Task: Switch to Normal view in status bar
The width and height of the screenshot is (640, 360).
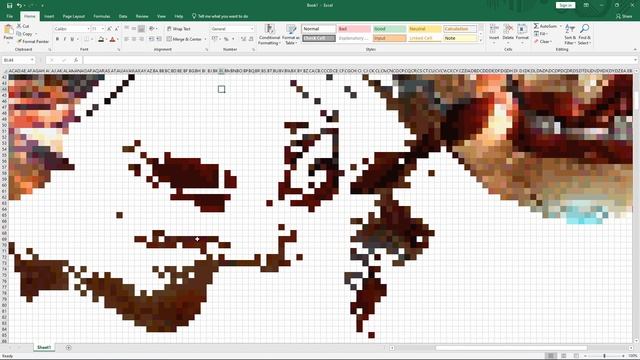Action: [x=551, y=356]
